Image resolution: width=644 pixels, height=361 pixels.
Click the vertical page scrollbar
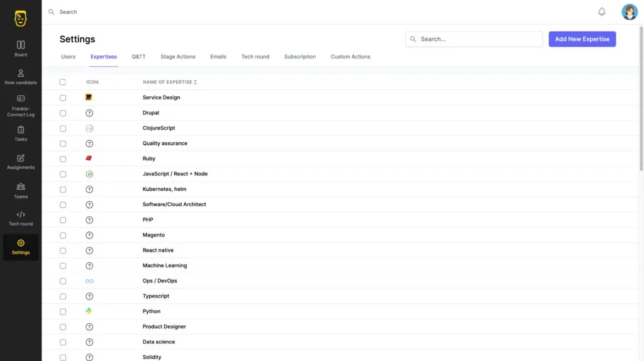click(x=641, y=99)
